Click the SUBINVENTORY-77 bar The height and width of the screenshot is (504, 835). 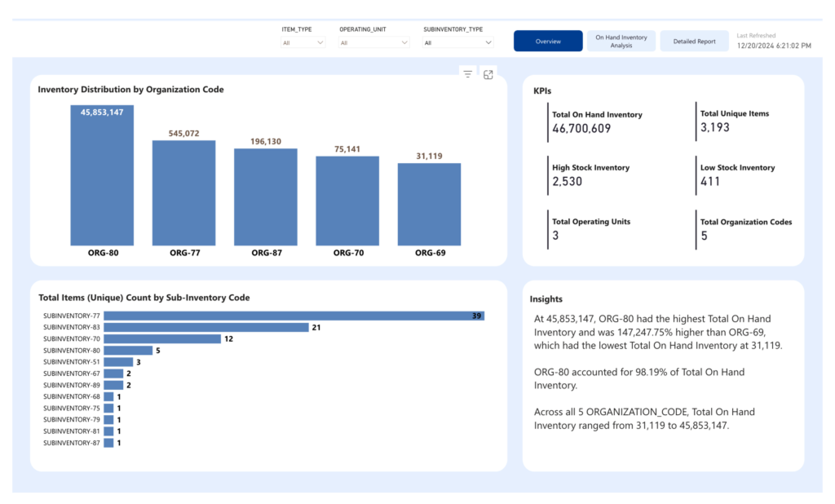[x=294, y=316]
